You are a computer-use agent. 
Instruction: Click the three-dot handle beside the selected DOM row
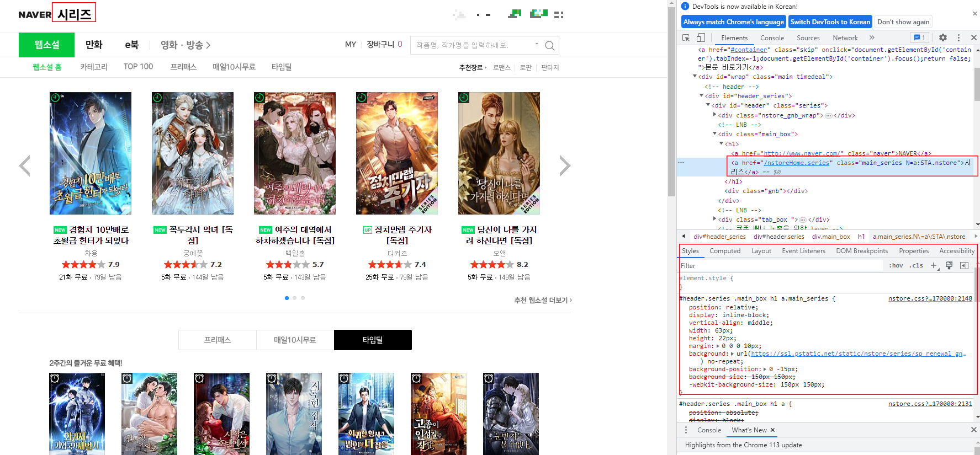tap(681, 163)
